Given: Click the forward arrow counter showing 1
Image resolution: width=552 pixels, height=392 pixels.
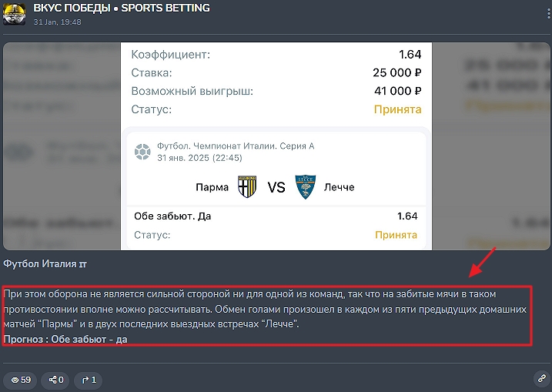Looking at the screenshot, I should click(x=89, y=380).
